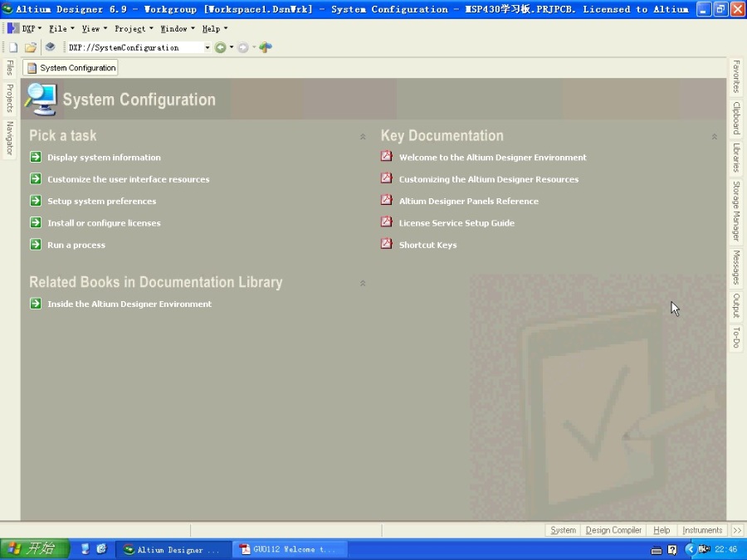Open the DXP menu
This screenshot has width=747, height=560.
32,28
